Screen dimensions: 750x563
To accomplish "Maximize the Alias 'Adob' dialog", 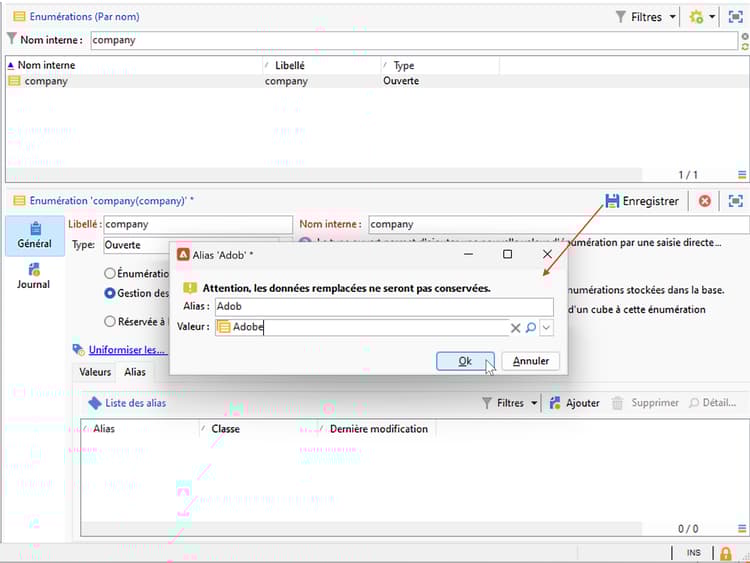I will [507, 254].
